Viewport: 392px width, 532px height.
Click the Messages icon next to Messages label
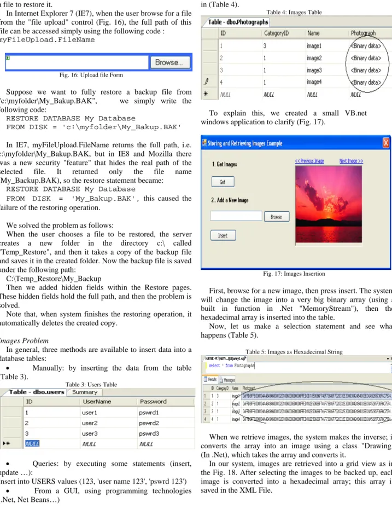click(221, 380)
